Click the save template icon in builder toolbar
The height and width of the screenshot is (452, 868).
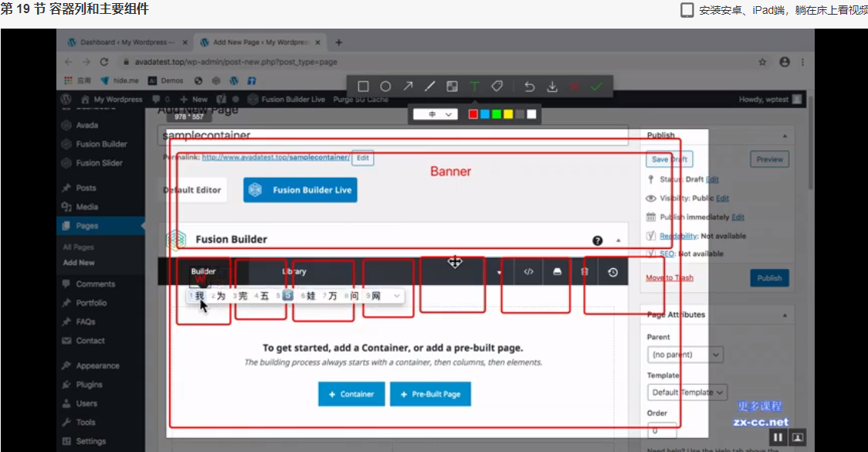(x=557, y=271)
